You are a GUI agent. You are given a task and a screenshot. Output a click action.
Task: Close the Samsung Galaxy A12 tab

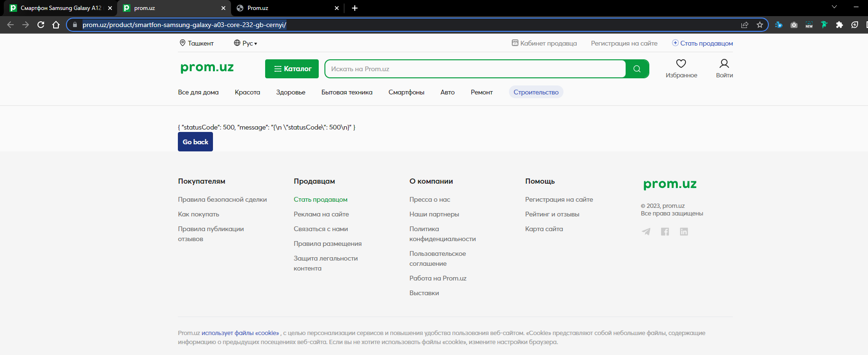pos(110,8)
